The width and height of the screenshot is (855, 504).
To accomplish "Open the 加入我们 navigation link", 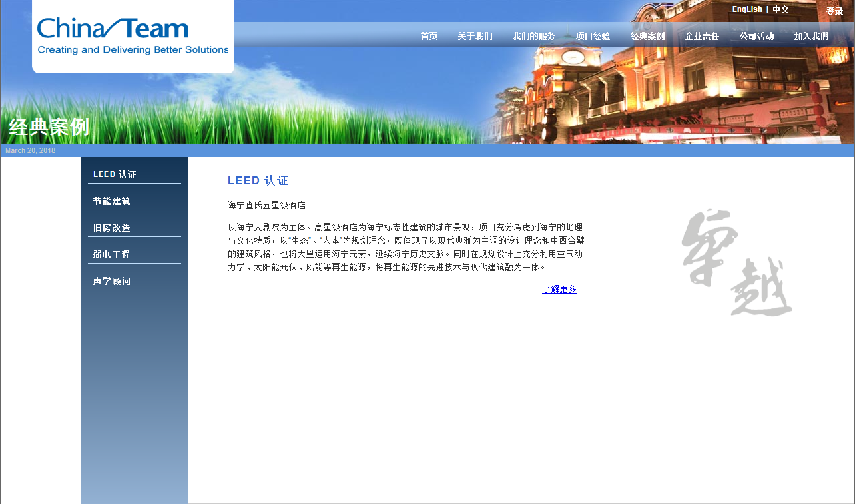I will click(811, 36).
